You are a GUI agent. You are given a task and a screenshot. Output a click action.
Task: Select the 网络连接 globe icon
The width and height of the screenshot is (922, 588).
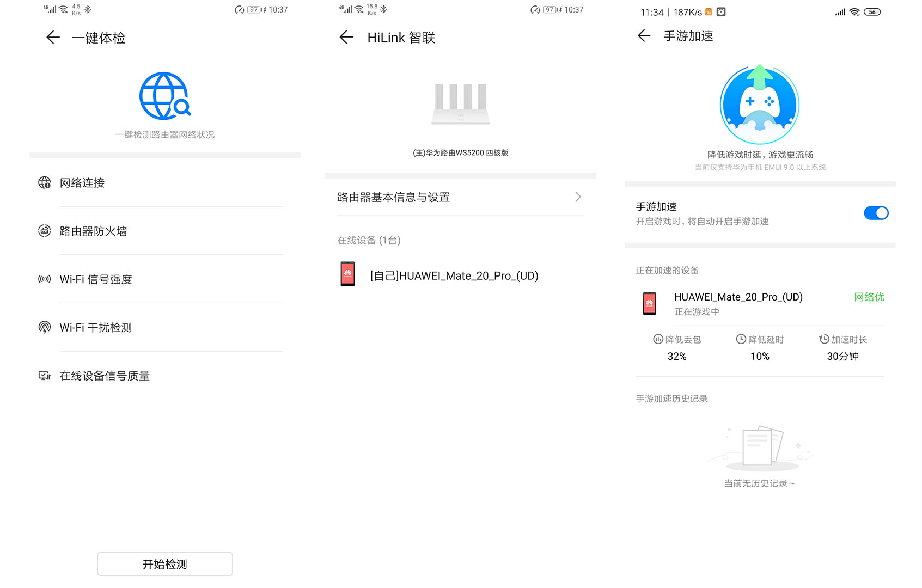pyautogui.click(x=45, y=183)
